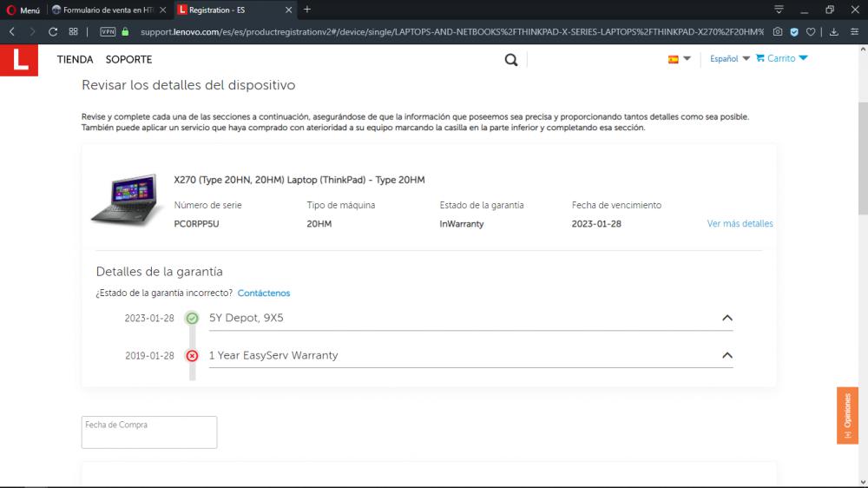Click the Lenovo logo

(19, 60)
